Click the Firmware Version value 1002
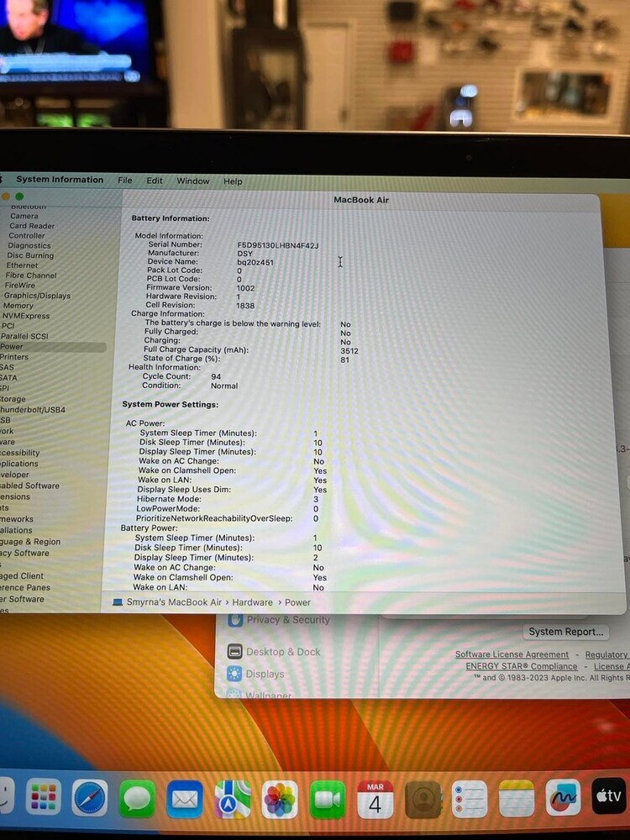This screenshot has height=840, width=630. (x=245, y=288)
